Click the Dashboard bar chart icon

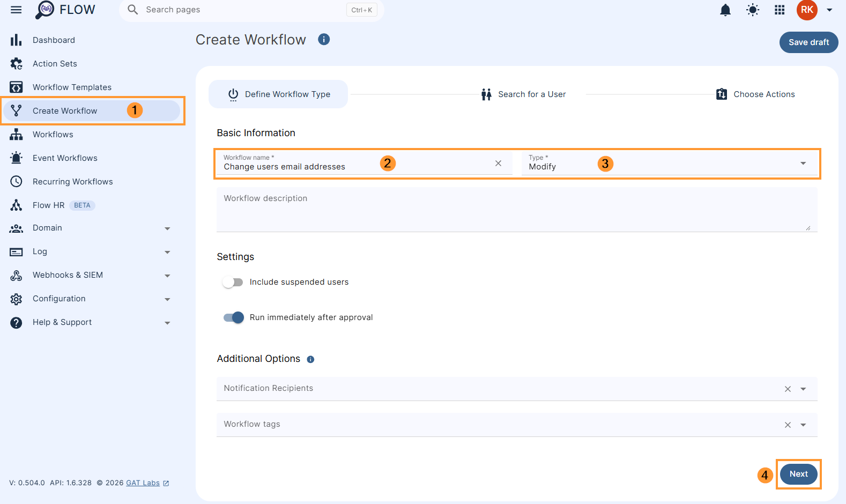click(x=16, y=40)
